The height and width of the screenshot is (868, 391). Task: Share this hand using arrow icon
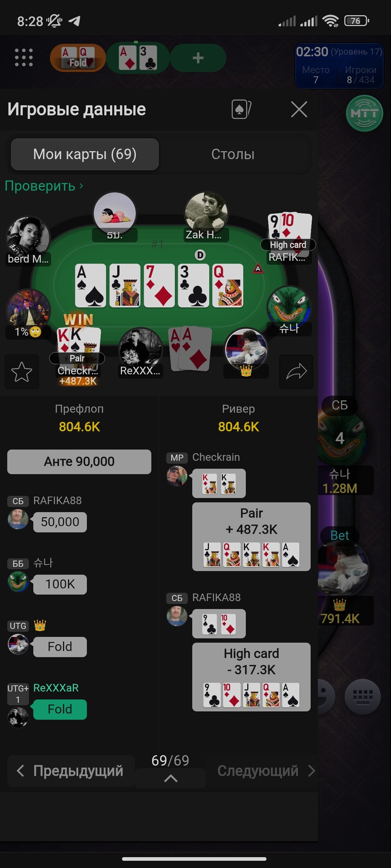[296, 371]
